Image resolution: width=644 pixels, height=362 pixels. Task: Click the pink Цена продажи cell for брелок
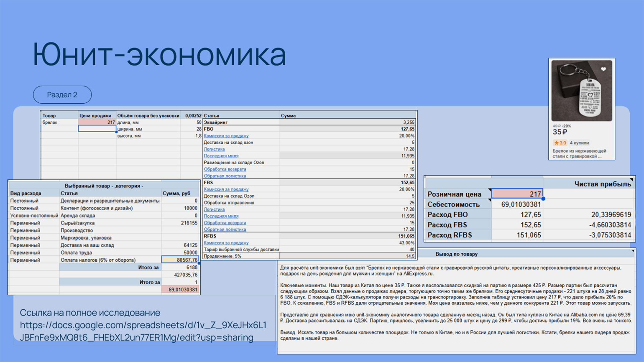(x=97, y=122)
